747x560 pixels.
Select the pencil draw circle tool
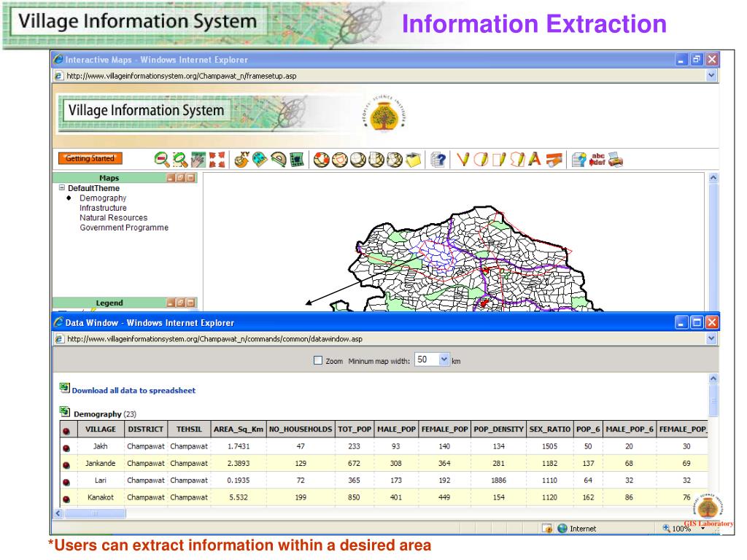(481, 160)
